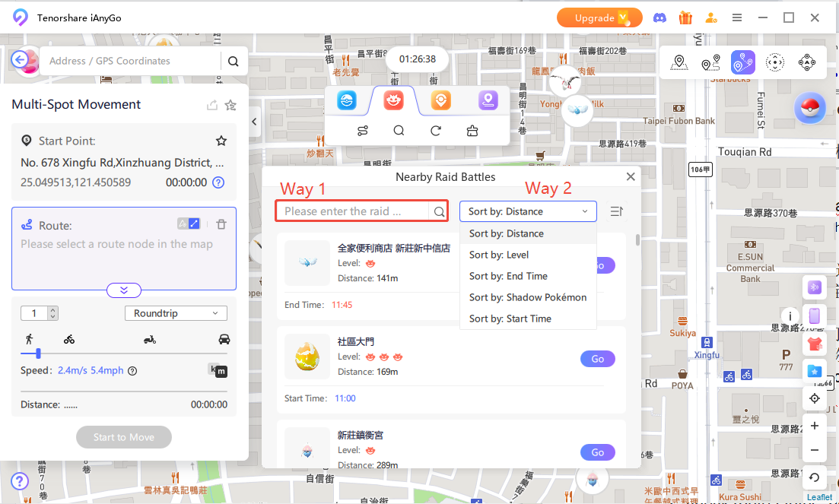Favorite the start point with star icon

click(221, 141)
